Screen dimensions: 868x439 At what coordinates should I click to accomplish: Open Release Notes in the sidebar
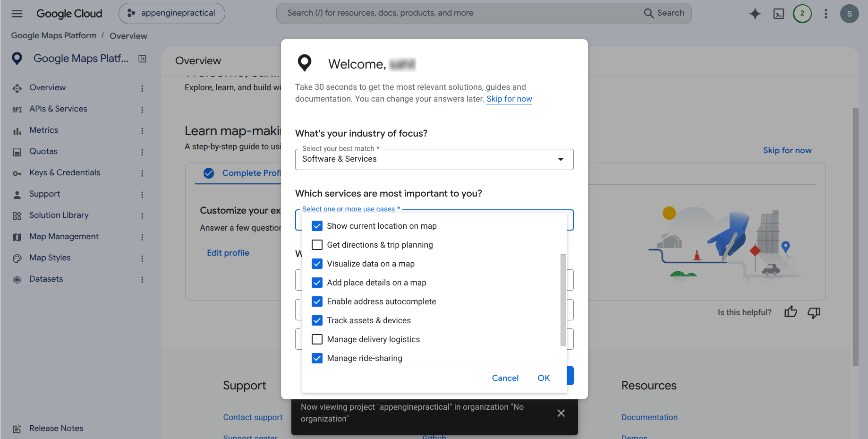[x=56, y=428]
